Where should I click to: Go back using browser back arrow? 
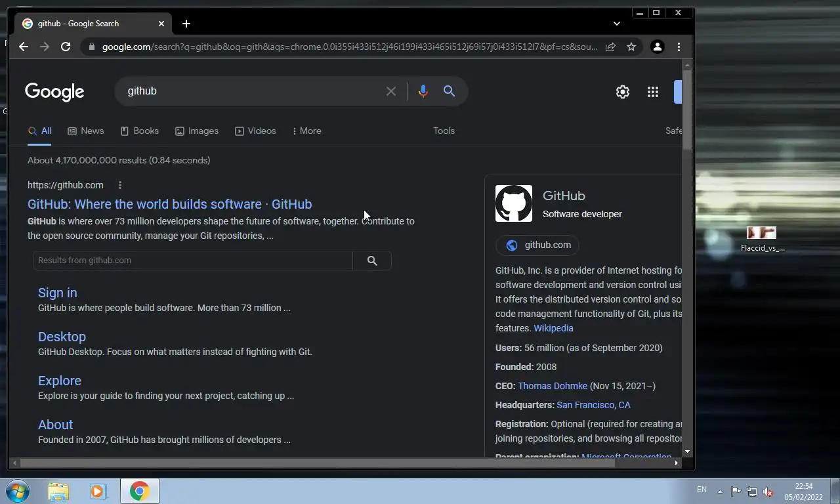point(24,47)
